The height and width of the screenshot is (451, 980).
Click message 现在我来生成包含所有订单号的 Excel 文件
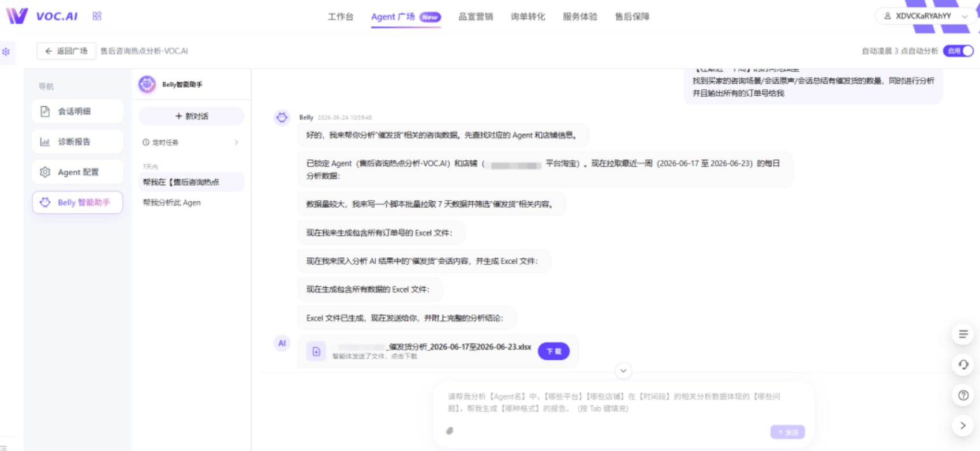click(x=381, y=233)
